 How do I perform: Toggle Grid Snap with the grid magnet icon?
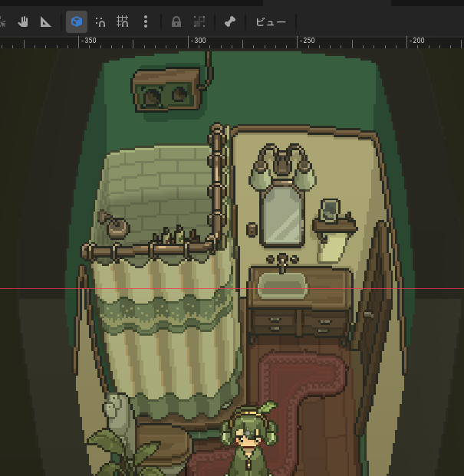123,22
